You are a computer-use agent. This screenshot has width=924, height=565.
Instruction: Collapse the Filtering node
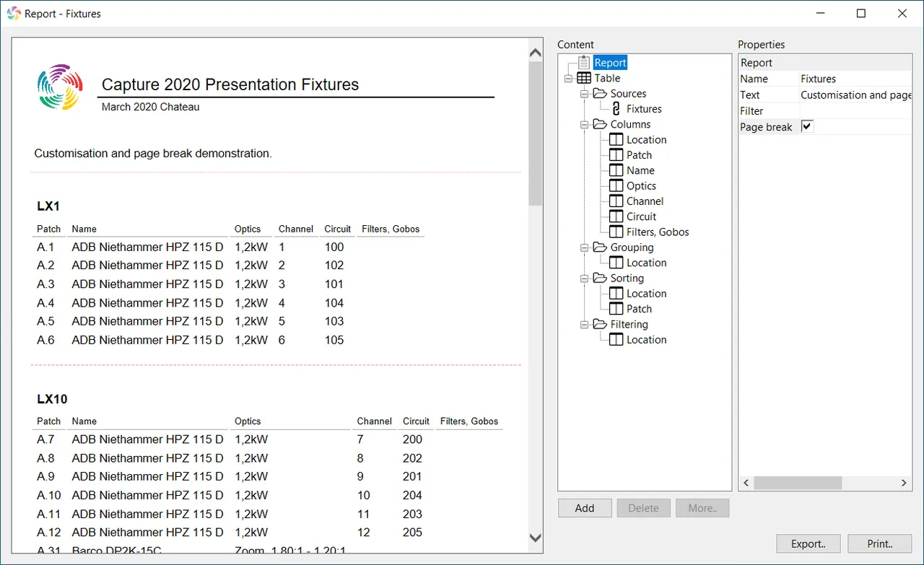(x=584, y=325)
